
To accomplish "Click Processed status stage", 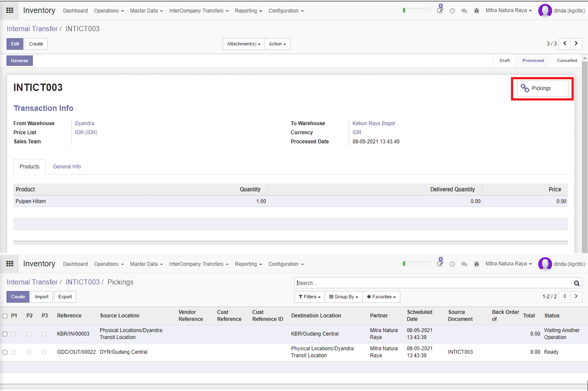I will pos(533,60).
